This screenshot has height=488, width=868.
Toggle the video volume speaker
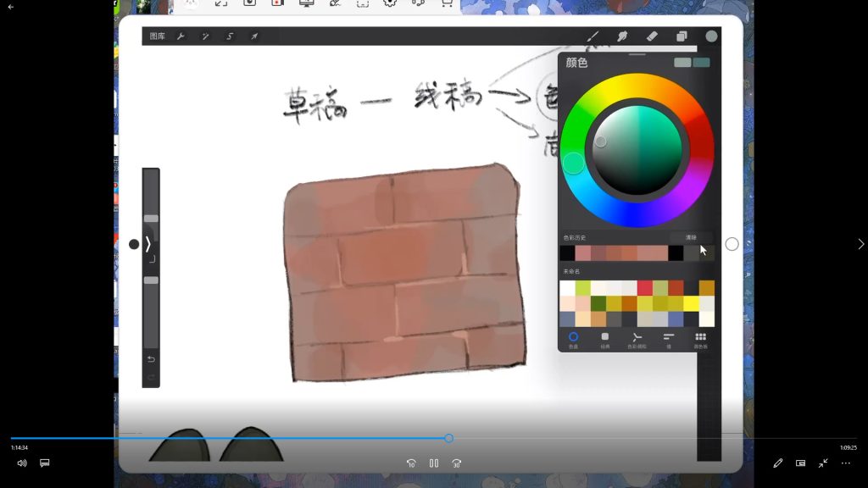[22, 463]
